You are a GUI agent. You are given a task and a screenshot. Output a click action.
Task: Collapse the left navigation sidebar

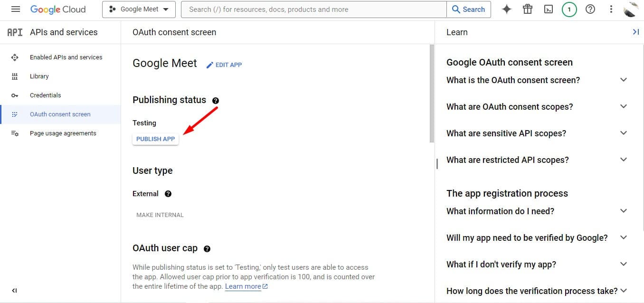tap(14, 291)
